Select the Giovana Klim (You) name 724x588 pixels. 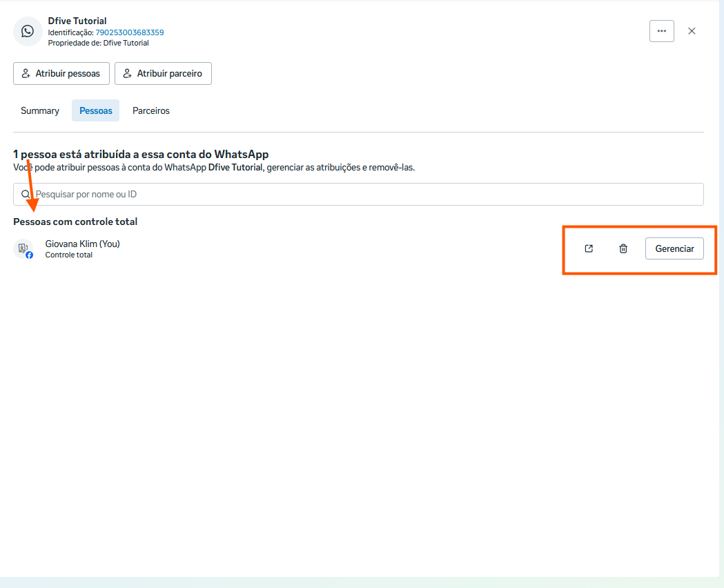click(82, 244)
